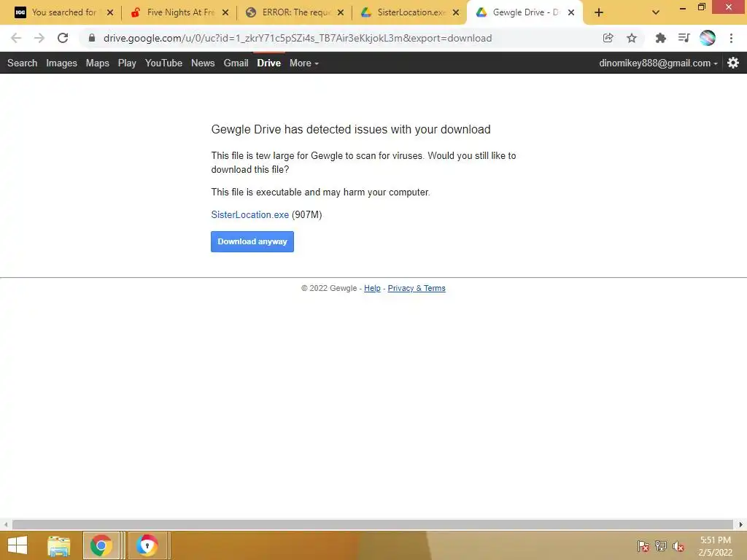Open YouTube in the Google bar
This screenshot has width=747, height=560.
click(x=163, y=63)
